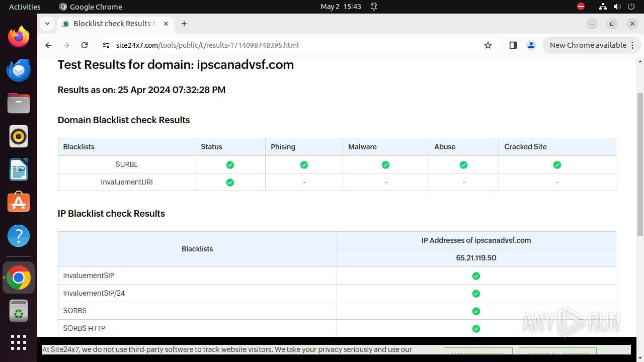This screenshot has height=362, width=644.
Task: Select Blocklist check Results tab
Action: 116,24
